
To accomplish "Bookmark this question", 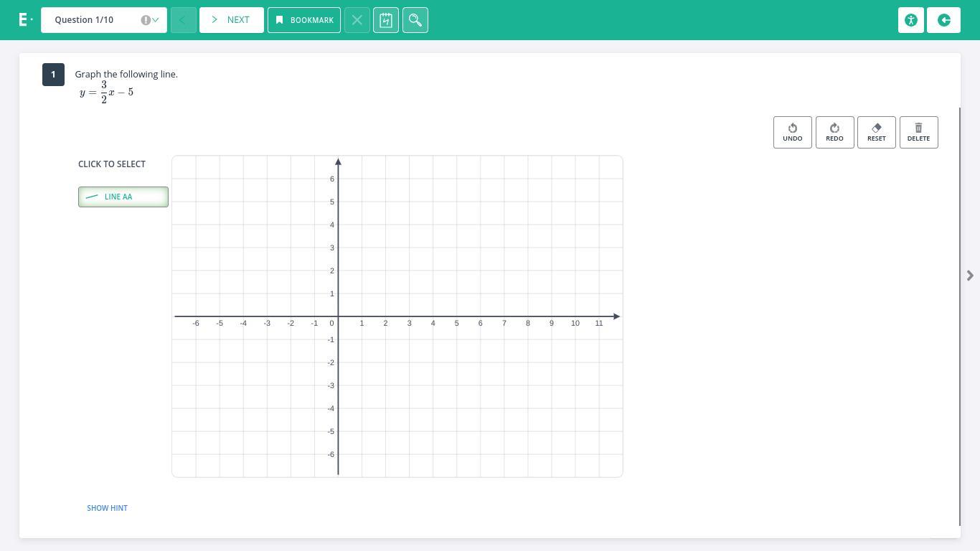I will point(304,20).
